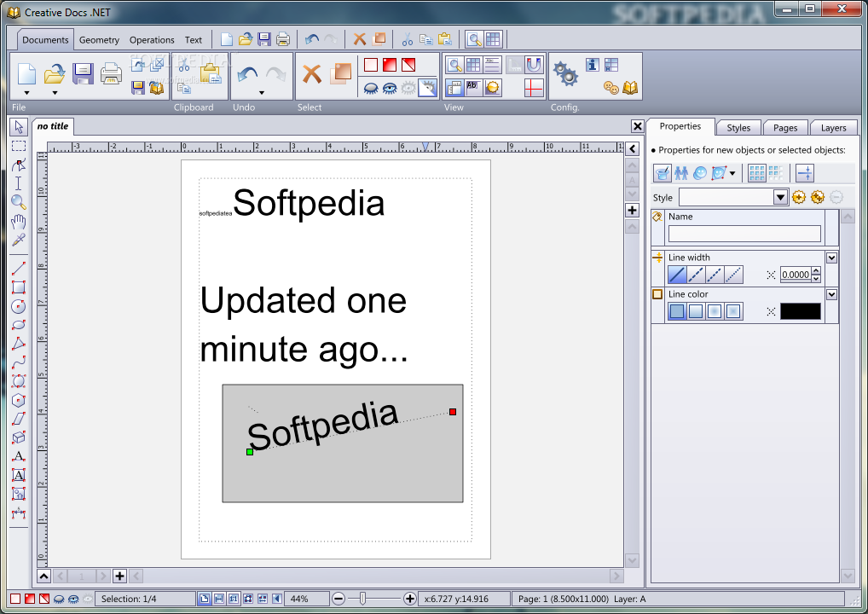Select the hand pan tool
This screenshot has width=868, height=614.
tap(18, 222)
